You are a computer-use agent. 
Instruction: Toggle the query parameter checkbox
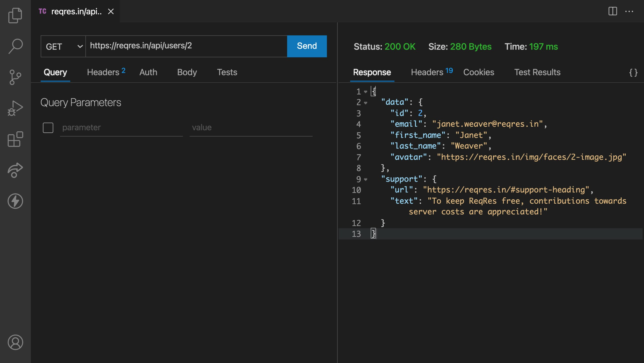pos(48,127)
